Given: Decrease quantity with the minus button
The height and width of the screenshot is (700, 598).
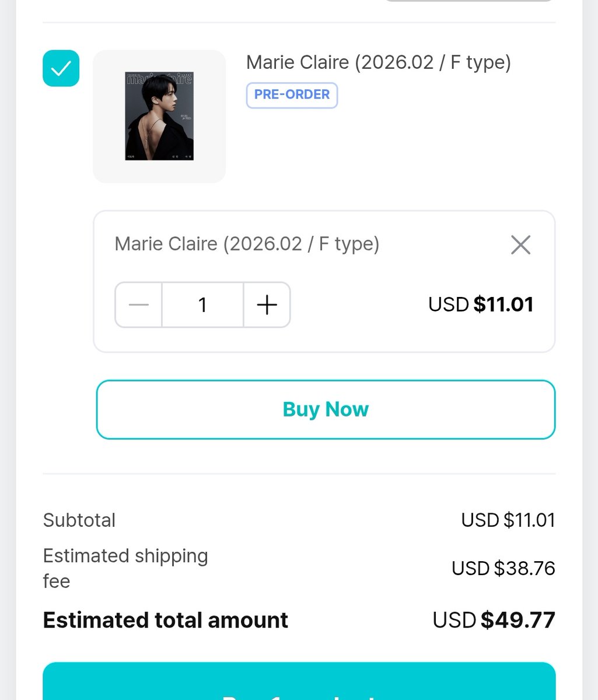Looking at the screenshot, I should 139,305.
